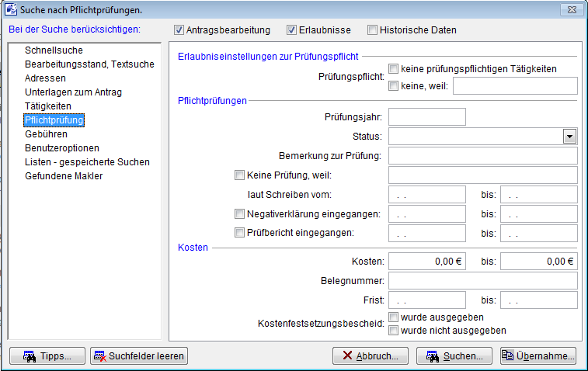Check keine prüfungspflichtigen Tätigkeiten option
Screen dimensions: 588x371
(x=394, y=69)
